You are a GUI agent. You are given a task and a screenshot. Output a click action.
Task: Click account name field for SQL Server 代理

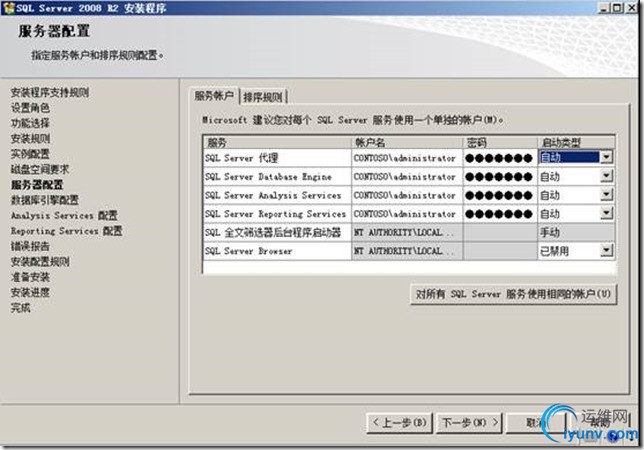point(407,158)
